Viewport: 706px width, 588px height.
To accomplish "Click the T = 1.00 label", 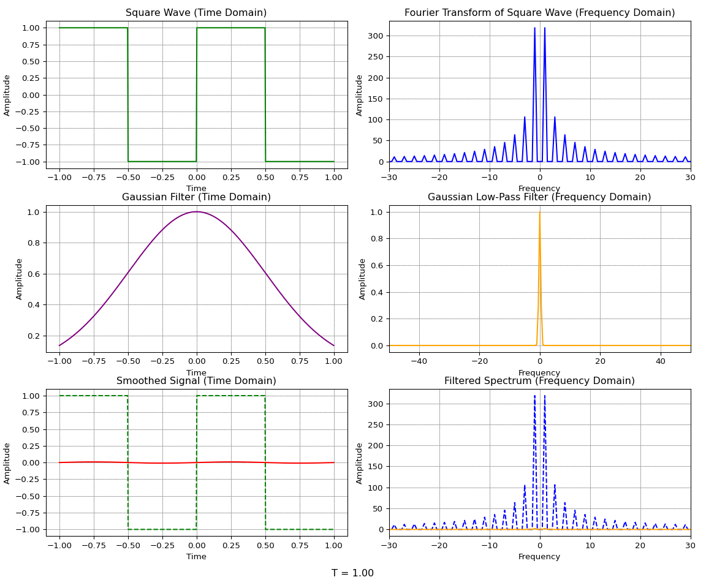I will point(352,573).
